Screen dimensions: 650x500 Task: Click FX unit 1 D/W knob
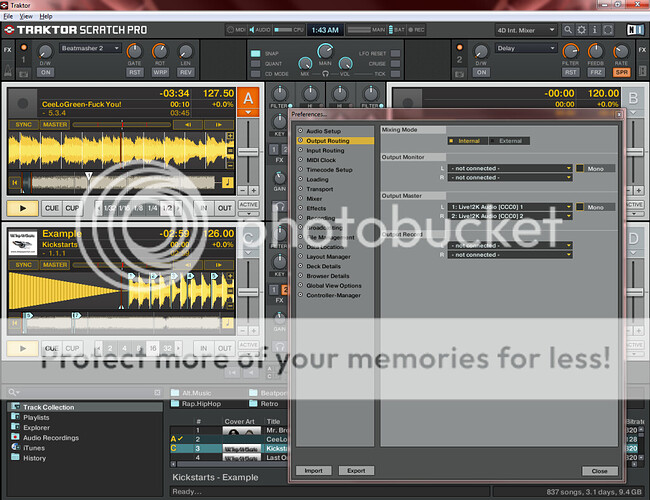45,52
